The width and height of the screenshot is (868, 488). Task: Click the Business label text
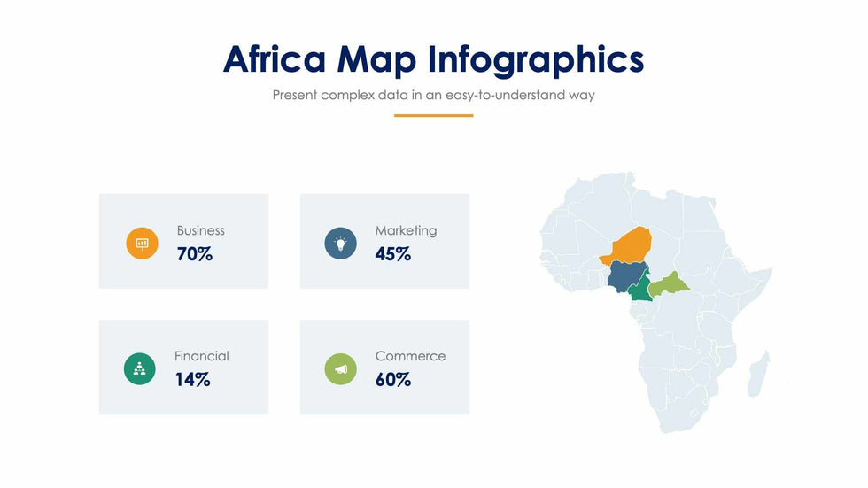pos(200,230)
